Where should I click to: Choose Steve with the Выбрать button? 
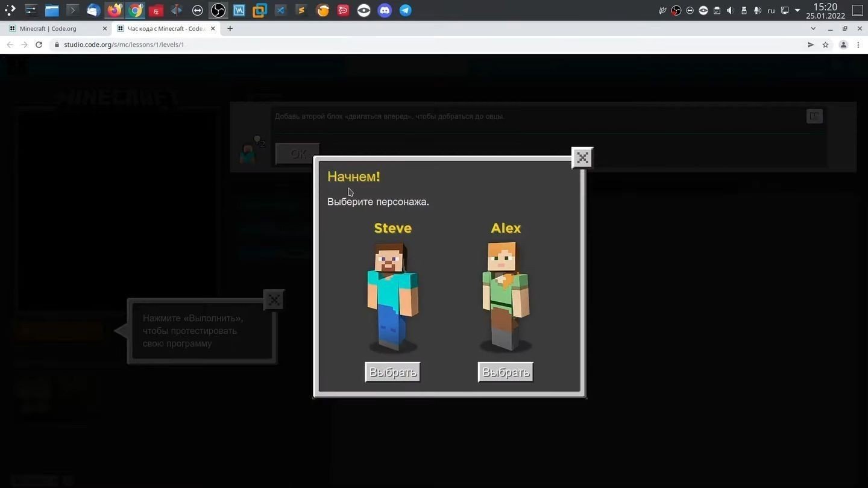coord(392,372)
